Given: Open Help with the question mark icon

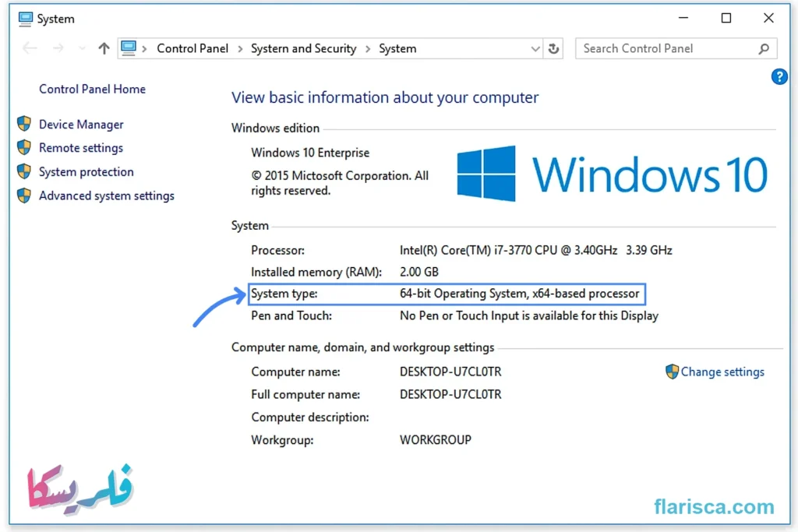Looking at the screenshot, I should click(779, 77).
